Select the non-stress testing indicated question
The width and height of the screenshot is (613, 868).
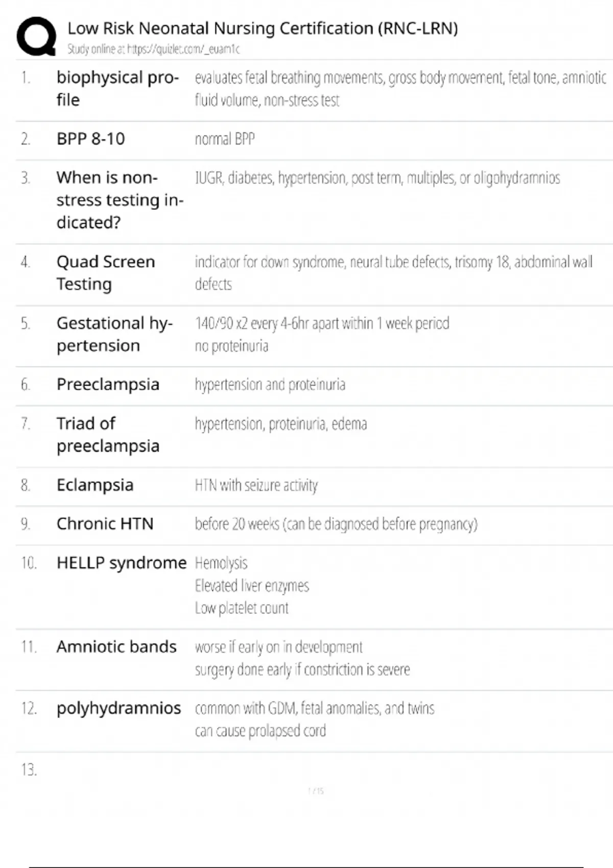(x=120, y=200)
